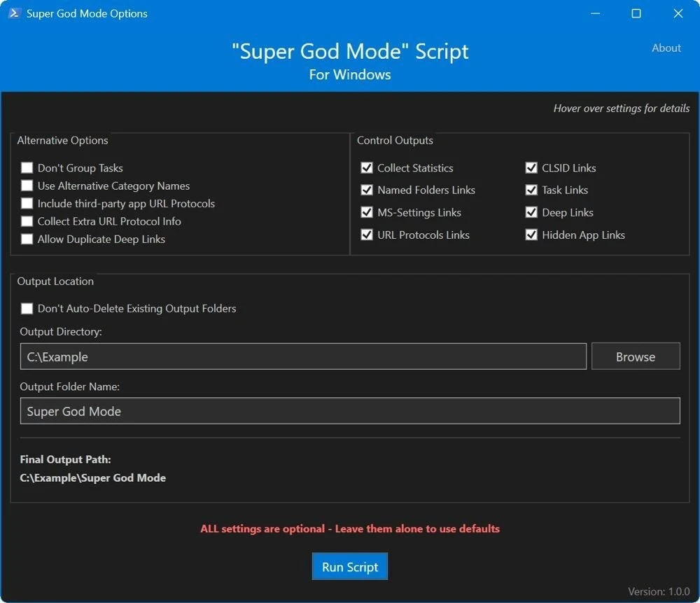Click the 'Final Output Path:' label
The image size is (700, 603).
tap(65, 459)
